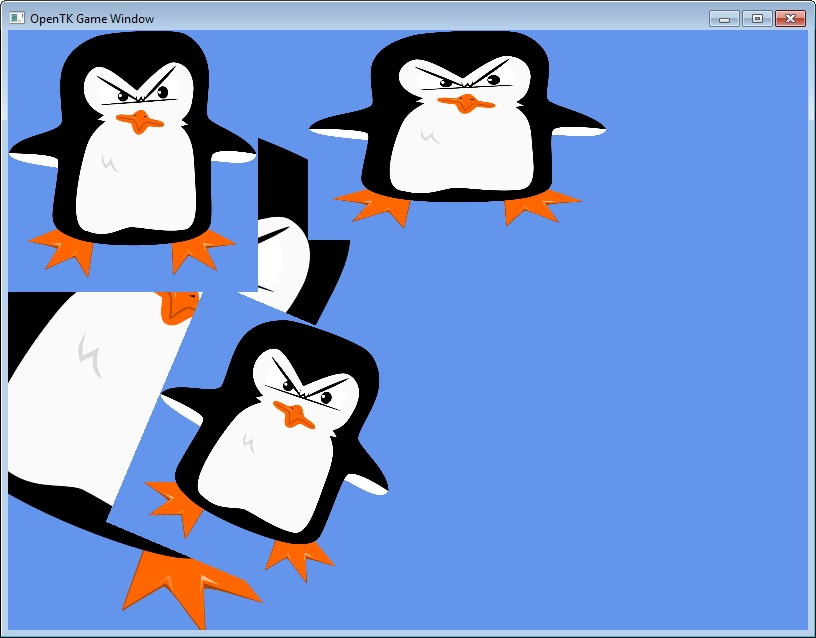Image resolution: width=816 pixels, height=638 pixels.
Task: Maximize the OpenTK Game Window
Action: [757, 19]
